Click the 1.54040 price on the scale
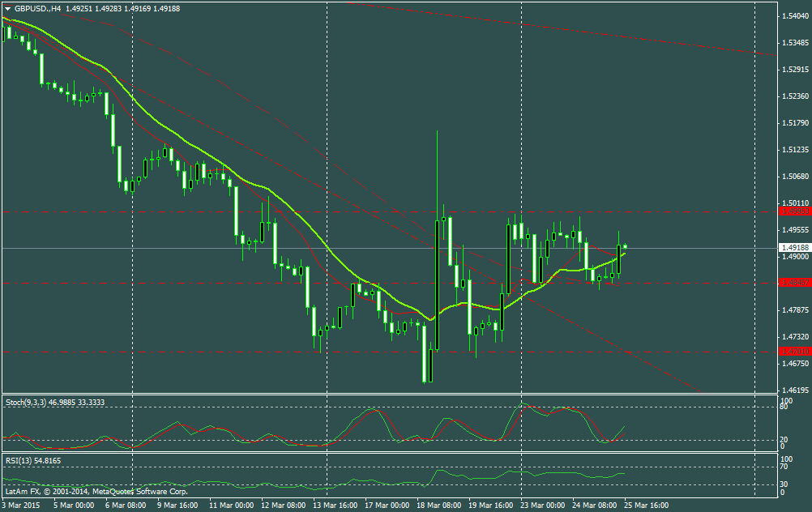 click(793, 16)
